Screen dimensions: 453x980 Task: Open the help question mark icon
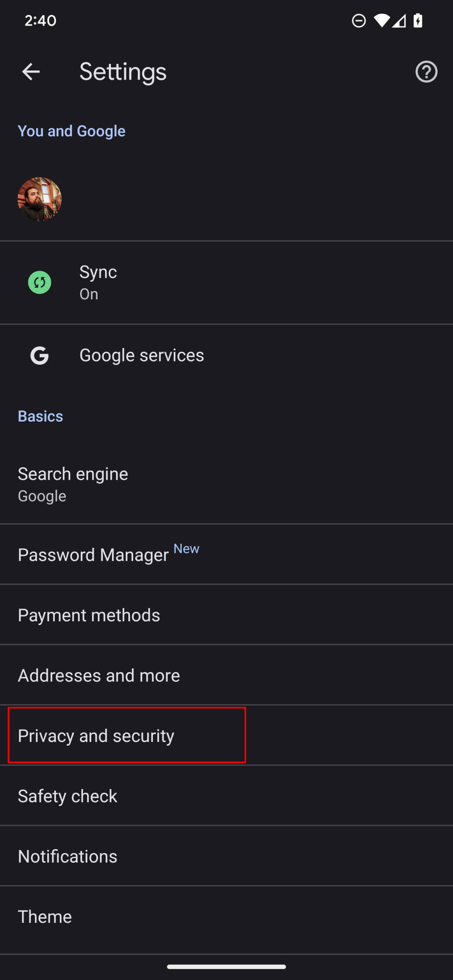(426, 72)
